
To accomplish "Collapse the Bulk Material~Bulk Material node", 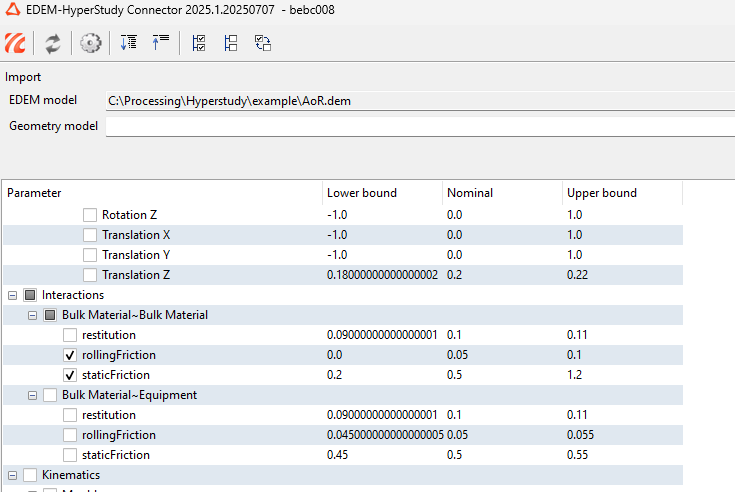I will pyautogui.click(x=32, y=315).
